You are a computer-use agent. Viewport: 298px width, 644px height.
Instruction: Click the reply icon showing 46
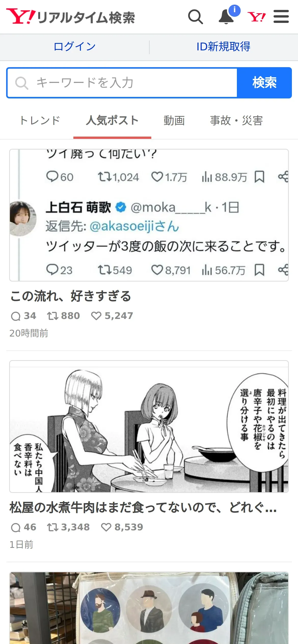pyautogui.click(x=16, y=527)
